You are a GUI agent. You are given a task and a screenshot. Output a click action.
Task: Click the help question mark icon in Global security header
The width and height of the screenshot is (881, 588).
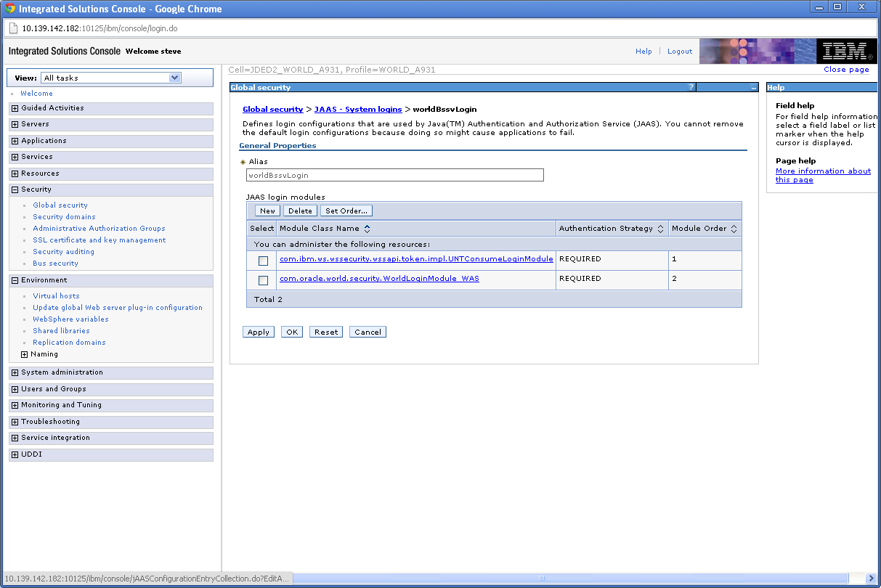tap(691, 87)
